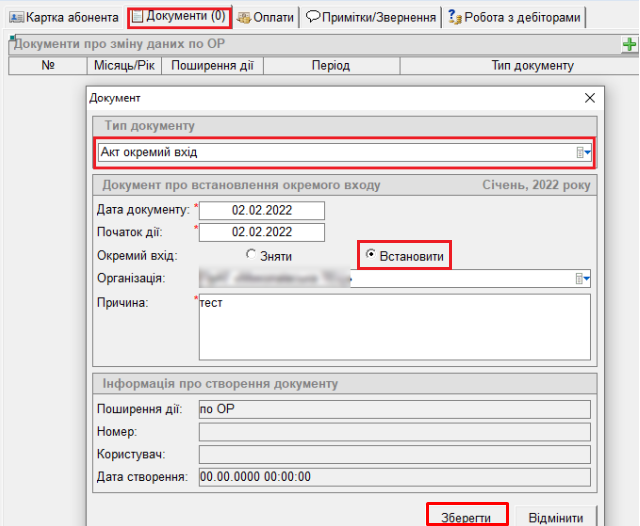
Task: Go to Примітки/Звернення tab
Action: tap(370, 17)
